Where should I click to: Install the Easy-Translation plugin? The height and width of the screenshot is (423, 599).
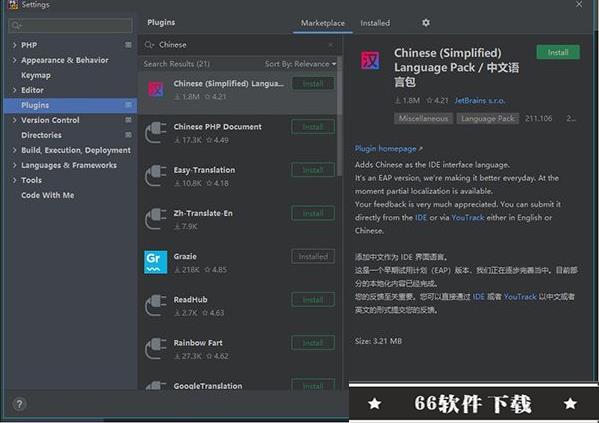tap(313, 170)
